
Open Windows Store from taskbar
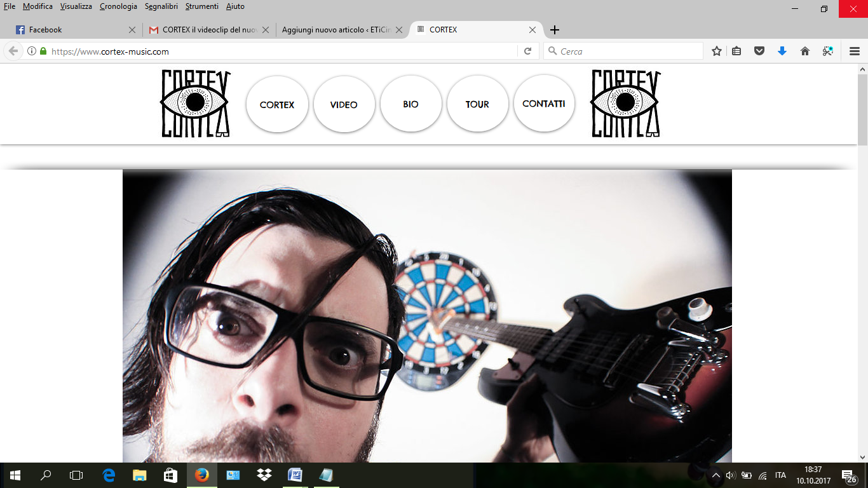click(171, 475)
